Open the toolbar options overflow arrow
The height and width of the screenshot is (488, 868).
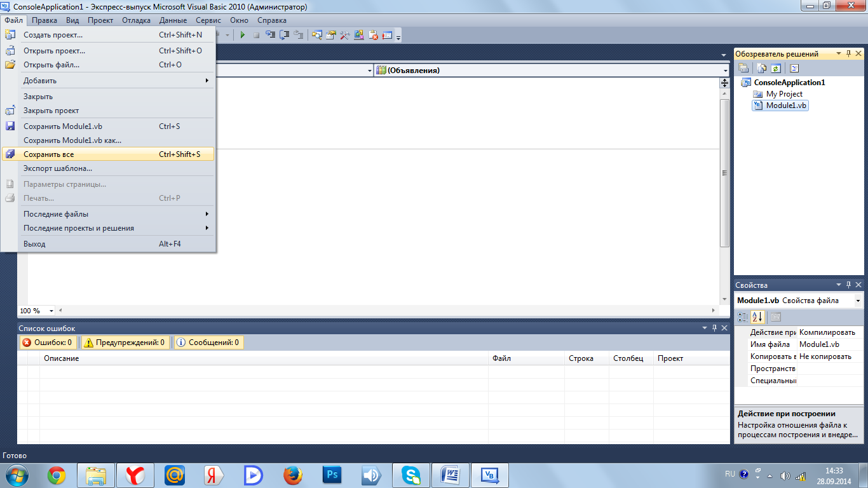pos(398,37)
